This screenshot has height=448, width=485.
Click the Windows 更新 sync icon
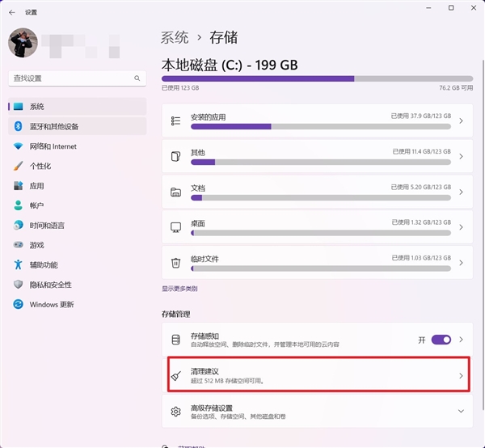tap(19, 304)
